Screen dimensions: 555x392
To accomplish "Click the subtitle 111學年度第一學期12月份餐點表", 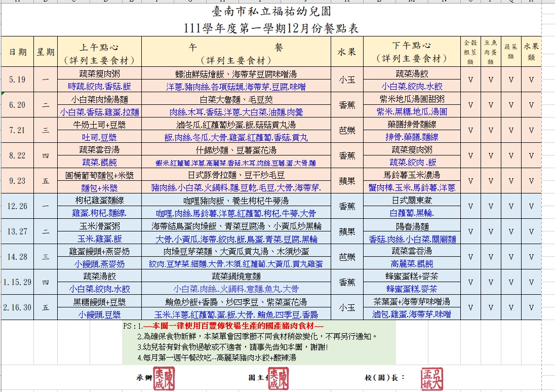I will pyautogui.click(x=271, y=28).
